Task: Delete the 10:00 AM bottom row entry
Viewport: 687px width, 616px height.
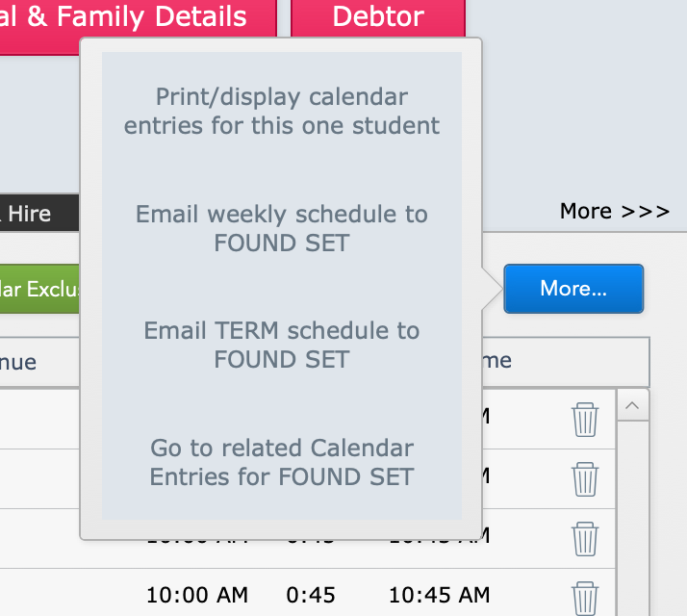Action: [x=584, y=598]
